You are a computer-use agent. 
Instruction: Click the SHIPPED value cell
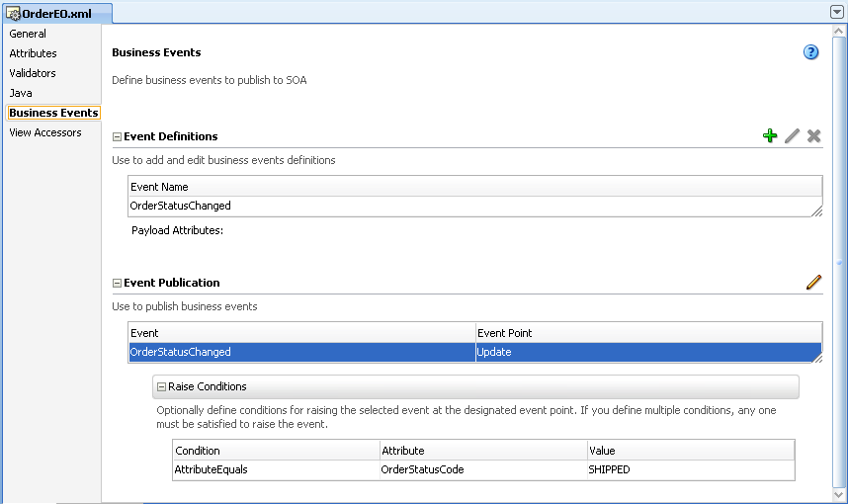609,469
